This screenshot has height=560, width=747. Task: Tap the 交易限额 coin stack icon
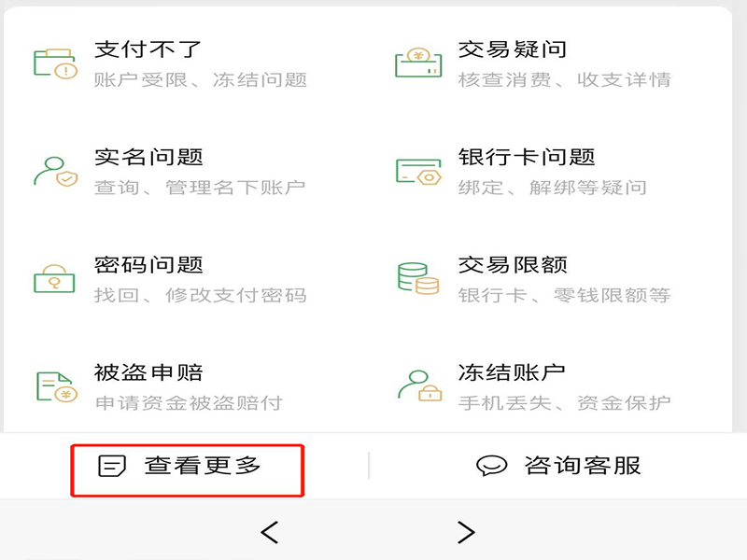click(x=418, y=278)
